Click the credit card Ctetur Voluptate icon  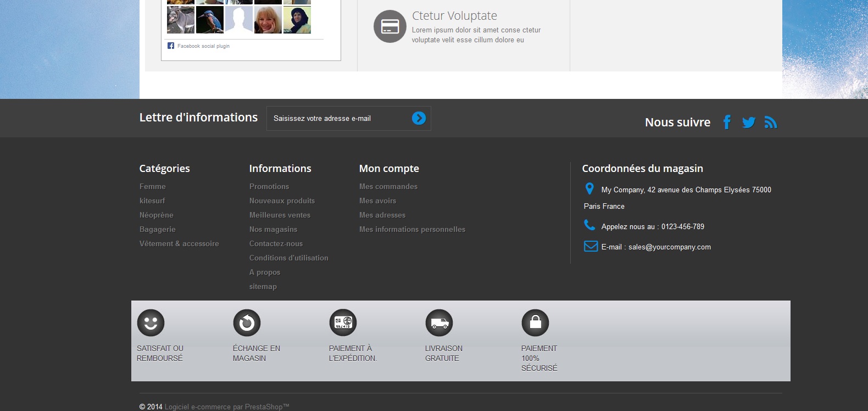(x=390, y=26)
